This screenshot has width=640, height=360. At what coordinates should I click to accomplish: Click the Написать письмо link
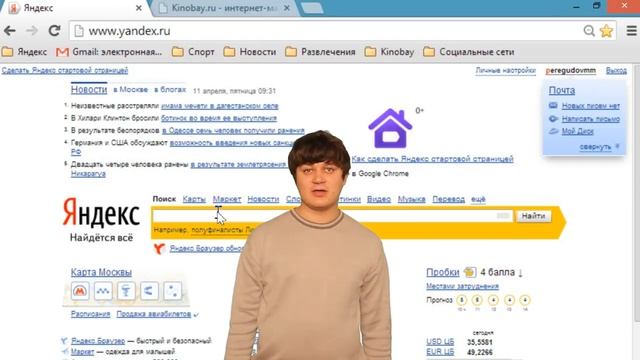(591, 119)
